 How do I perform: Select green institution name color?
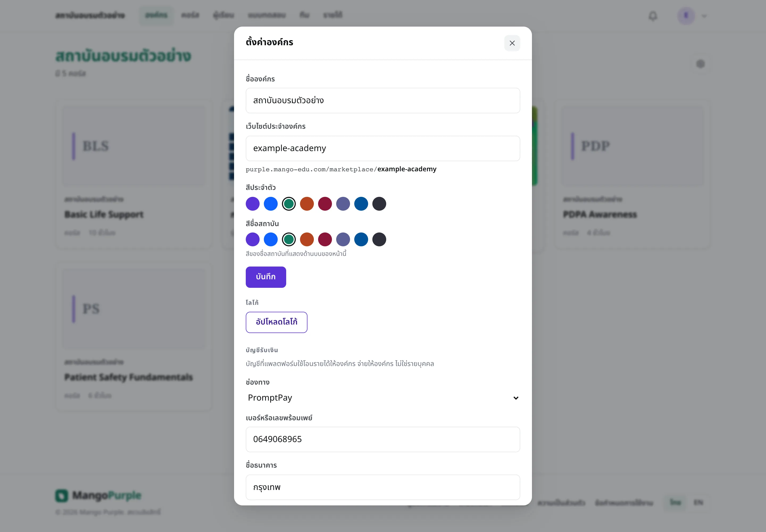pyautogui.click(x=289, y=239)
